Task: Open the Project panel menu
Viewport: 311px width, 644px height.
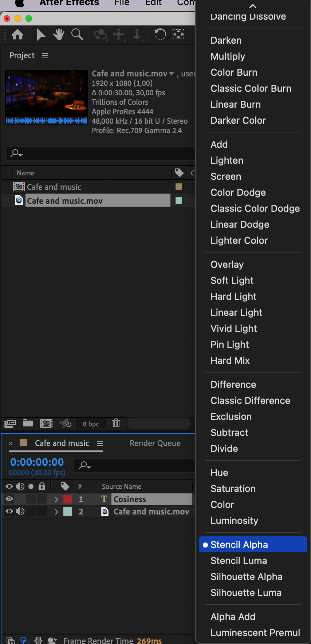Action: click(45, 56)
